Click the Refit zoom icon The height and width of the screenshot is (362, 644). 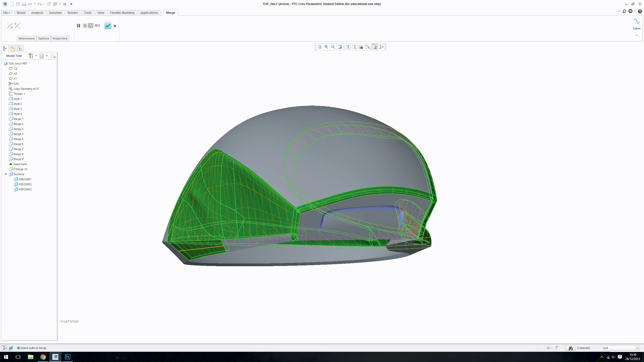click(319, 47)
